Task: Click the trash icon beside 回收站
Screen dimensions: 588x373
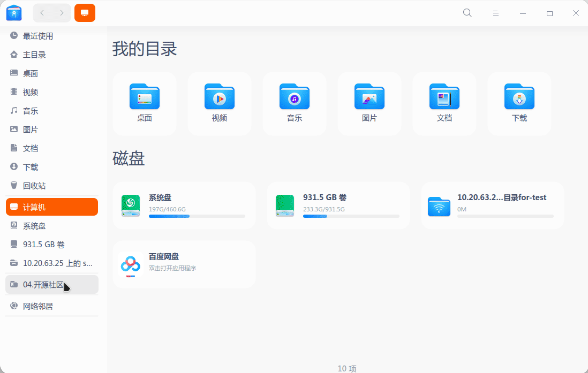Action: pos(14,185)
